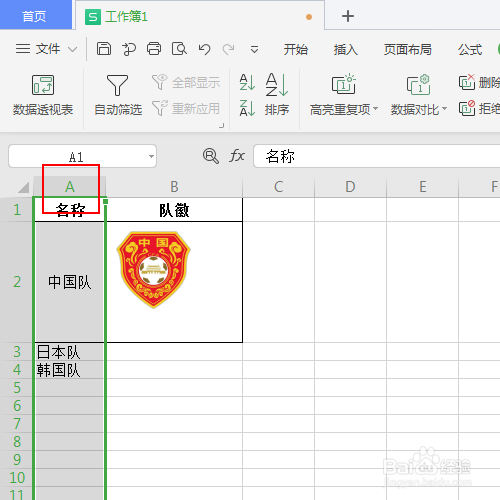The width and height of the screenshot is (500, 500).
Task: Sort descending with Z-A icon
Action: click(x=247, y=108)
